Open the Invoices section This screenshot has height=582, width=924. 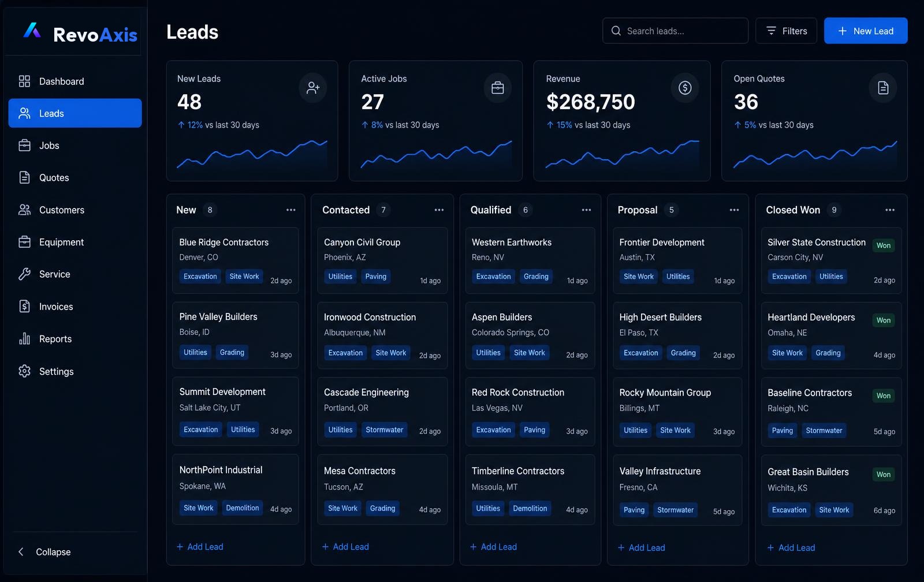coord(75,307)
